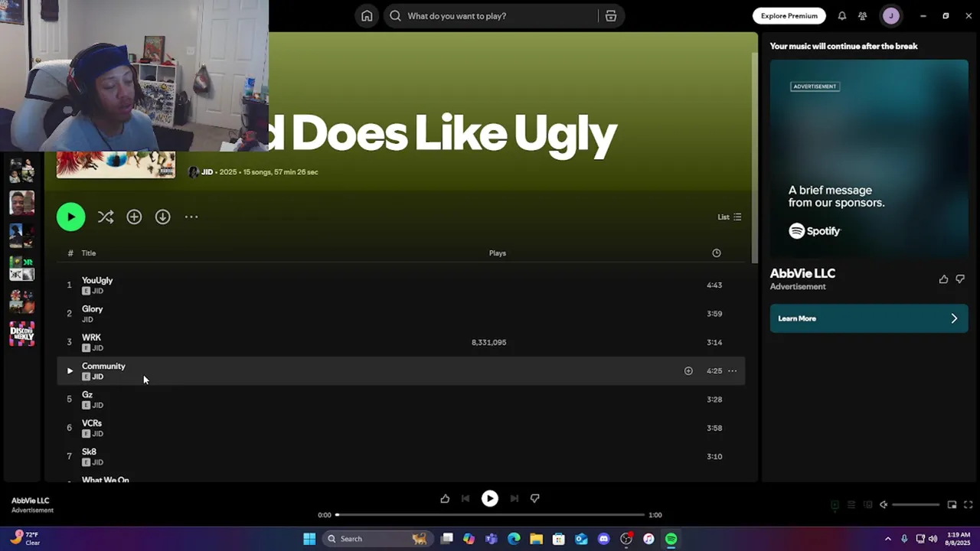Click the Next track button
Screen dimensions: 980x551
coord(514,499)
